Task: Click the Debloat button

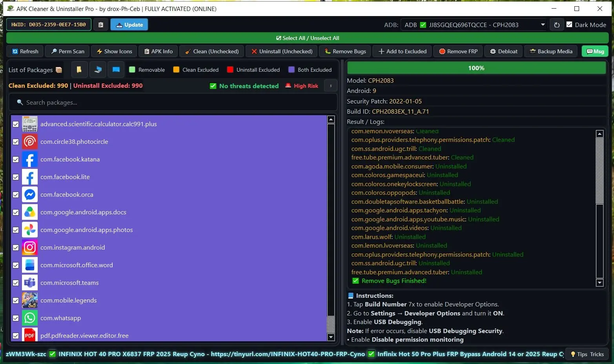Action: (504, 51)
